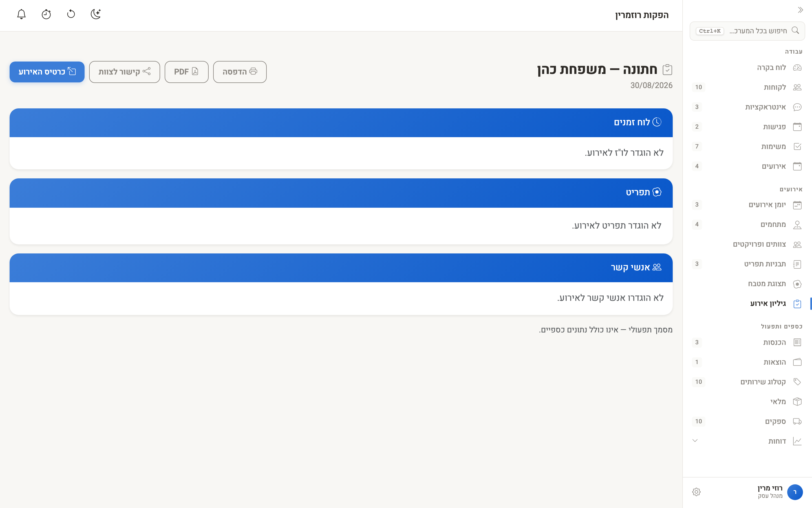This screenshot has height=508, width=812.
Task: Click the תצוגת מטבח icon
Action: click(797, 284)
